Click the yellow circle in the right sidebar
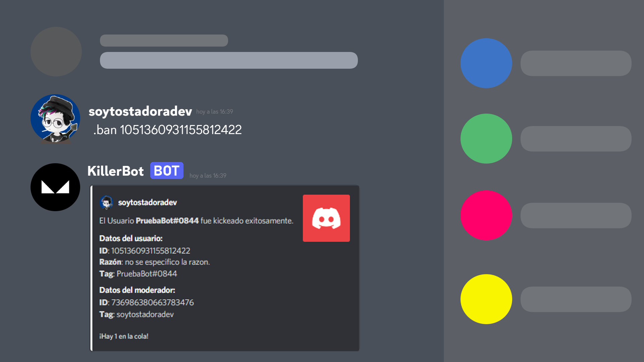The height and width of the screenshot is (362, 644). tap(486, 299)
